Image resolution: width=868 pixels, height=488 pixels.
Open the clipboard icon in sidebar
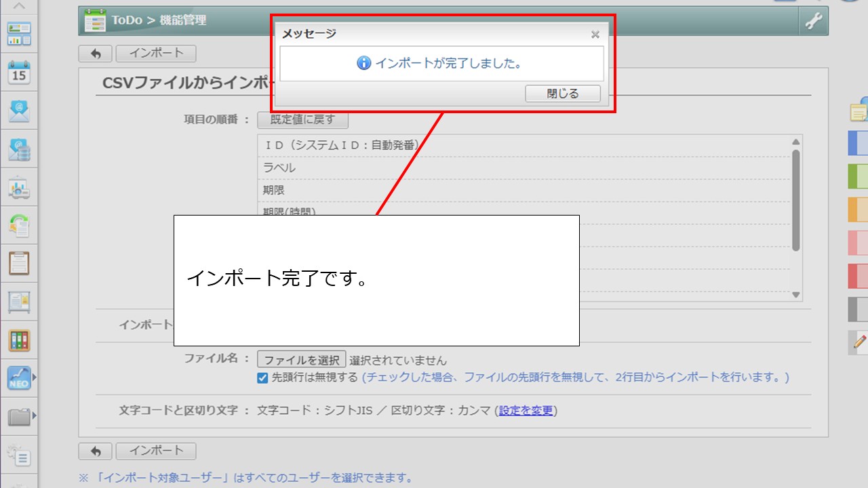(x=19, y=263)
